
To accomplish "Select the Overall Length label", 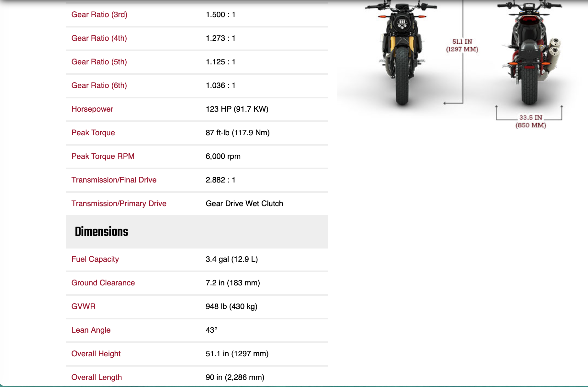I will click(96, 377).
